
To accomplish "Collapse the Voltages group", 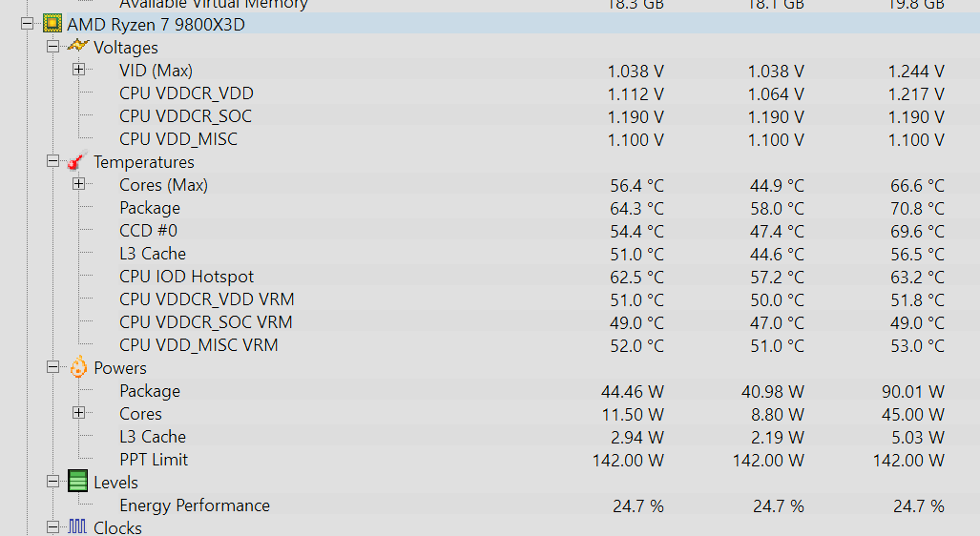I will [x=52, y=46].
